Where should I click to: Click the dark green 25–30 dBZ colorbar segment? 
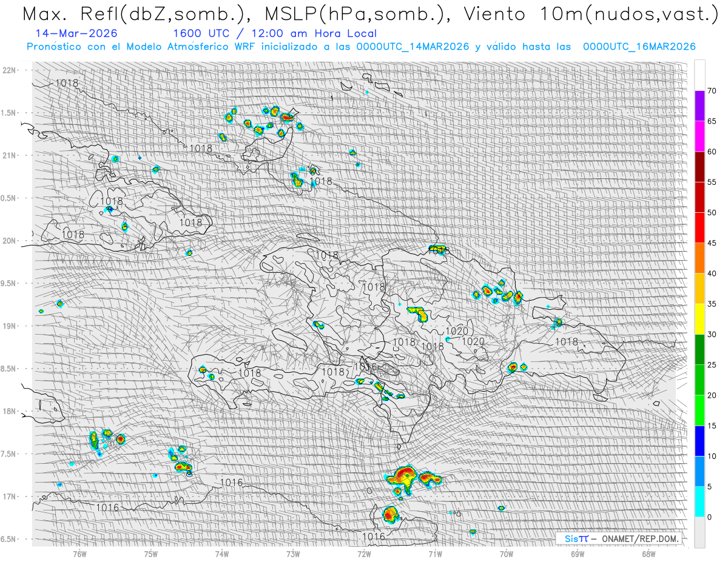tap(699, 349)
